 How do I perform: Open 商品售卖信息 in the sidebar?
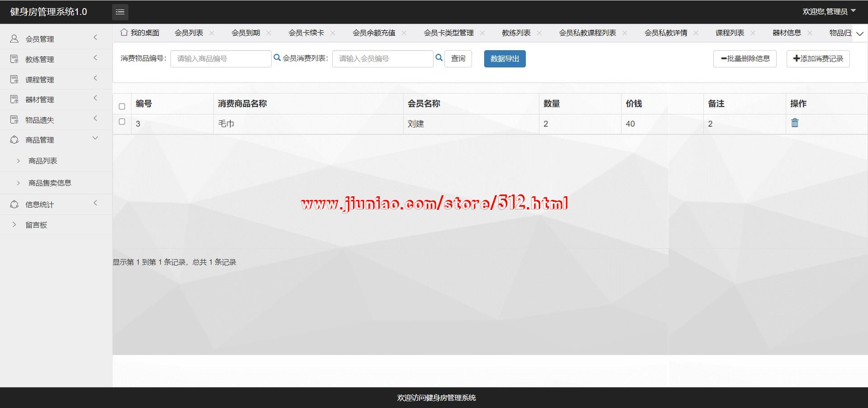click(x=50, y=183)
